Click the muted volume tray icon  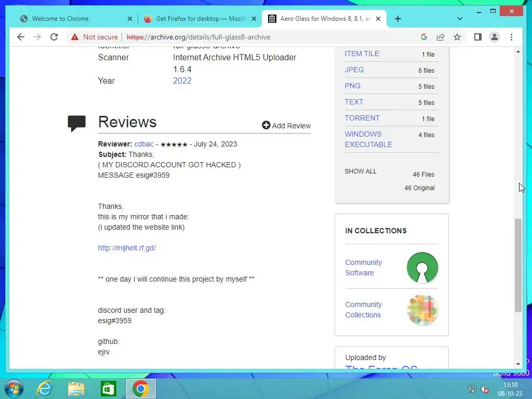(485, 389)
